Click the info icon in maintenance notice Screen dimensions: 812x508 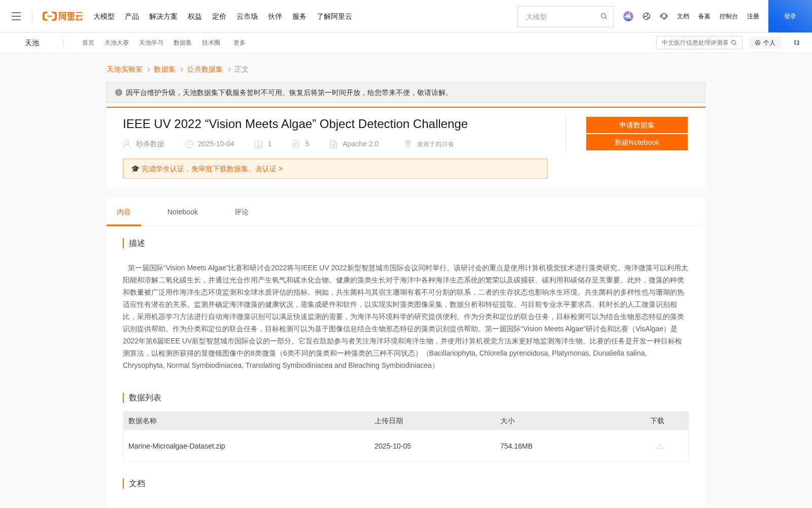119,92
